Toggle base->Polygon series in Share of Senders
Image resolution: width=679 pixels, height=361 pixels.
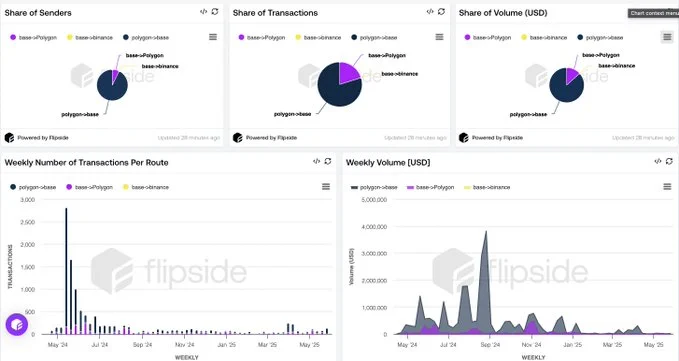coord(34,38)
